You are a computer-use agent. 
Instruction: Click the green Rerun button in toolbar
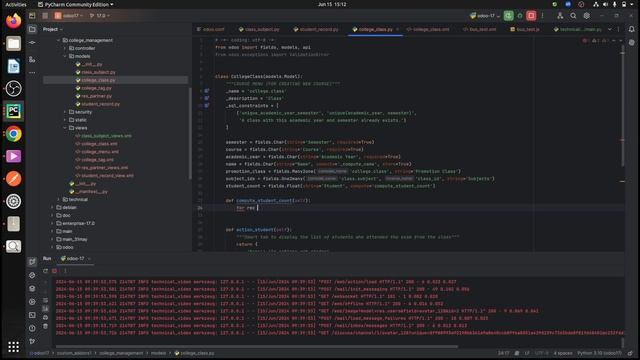click(x=508, y=16)
